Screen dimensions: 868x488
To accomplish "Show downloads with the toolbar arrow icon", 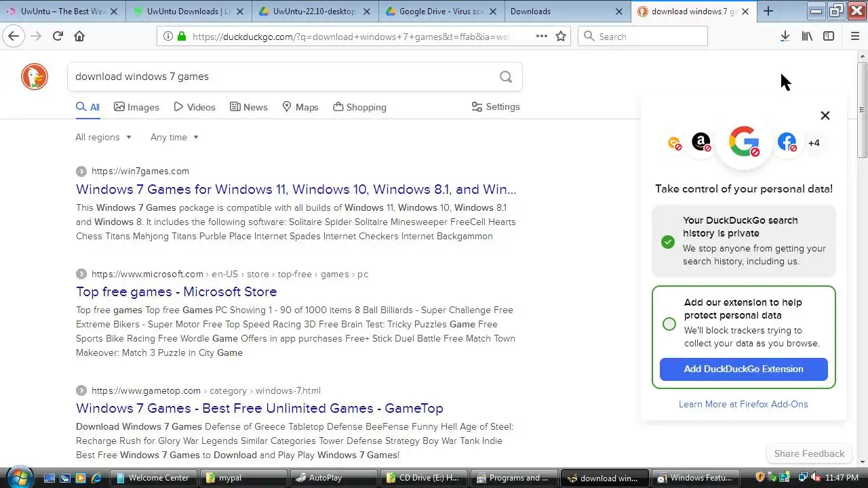I will 785,36.
